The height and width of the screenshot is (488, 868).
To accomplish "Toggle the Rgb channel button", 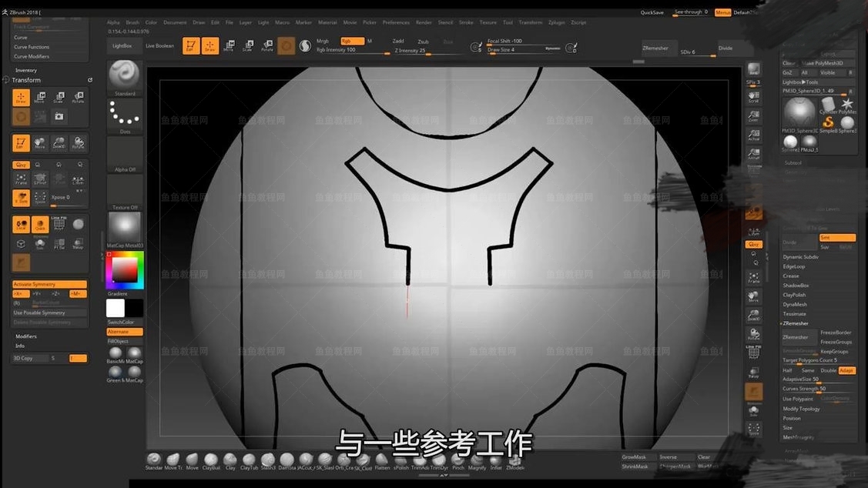I will point(352,41).
